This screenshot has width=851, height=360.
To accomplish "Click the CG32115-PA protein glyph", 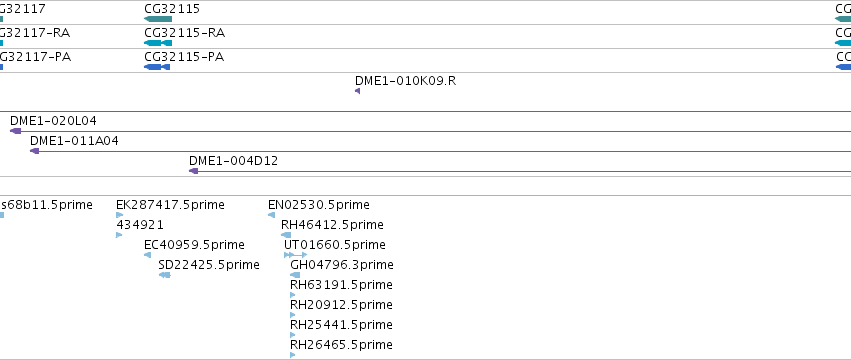I will pyautogui.click(x=157, y=67).
